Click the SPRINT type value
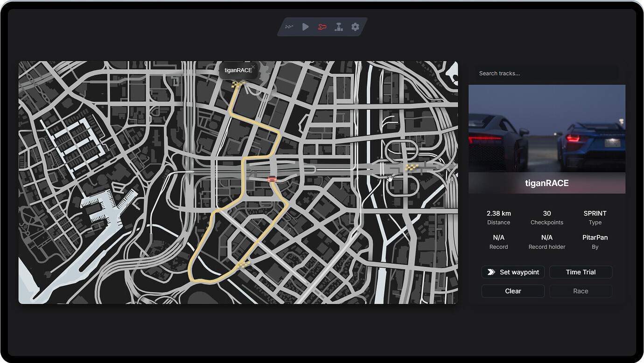Image resolution: width=644 pixels, height=363 pixels. coord(595,213)
